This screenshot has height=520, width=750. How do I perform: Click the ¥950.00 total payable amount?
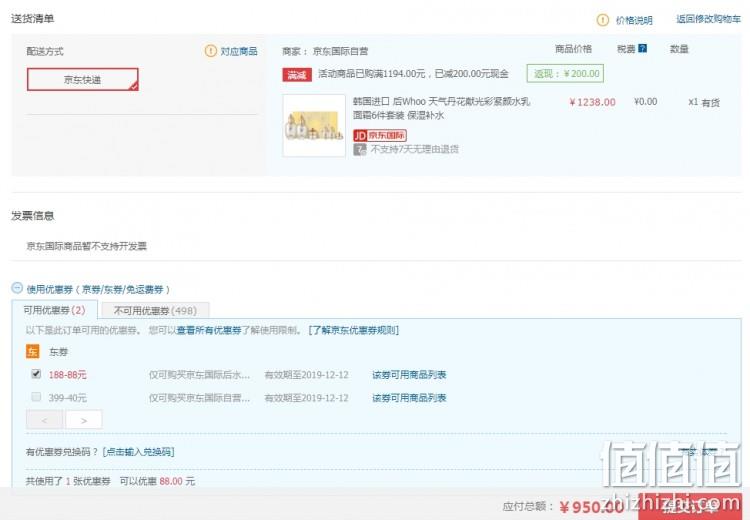pos(591,507)
